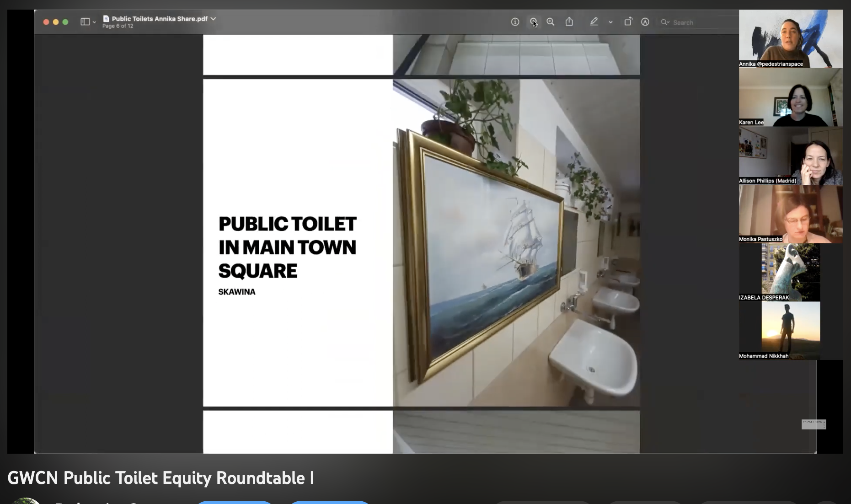851x504 pixels.
Task: Expand the markup options chevron beside the pencil
Action: (610, 22)
